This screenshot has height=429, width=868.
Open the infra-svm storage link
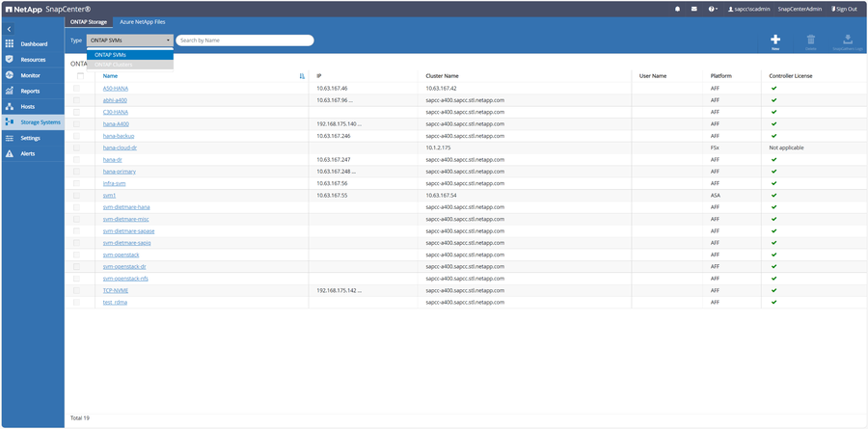tap(115, 183)
